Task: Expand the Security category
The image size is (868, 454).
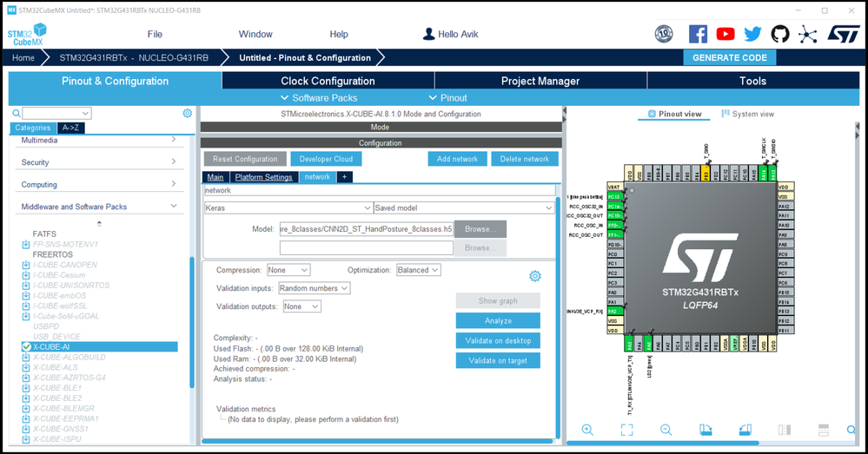Action: pos(174,161)
